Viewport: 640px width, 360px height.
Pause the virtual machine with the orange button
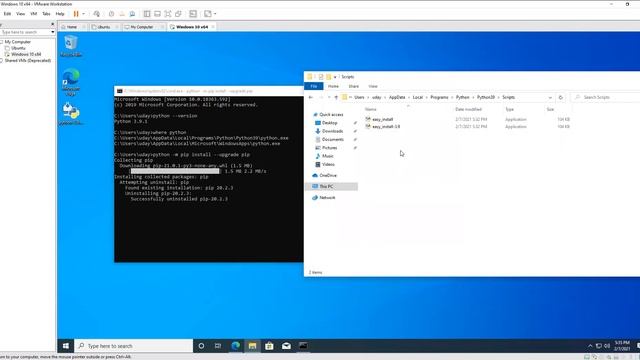76,14
